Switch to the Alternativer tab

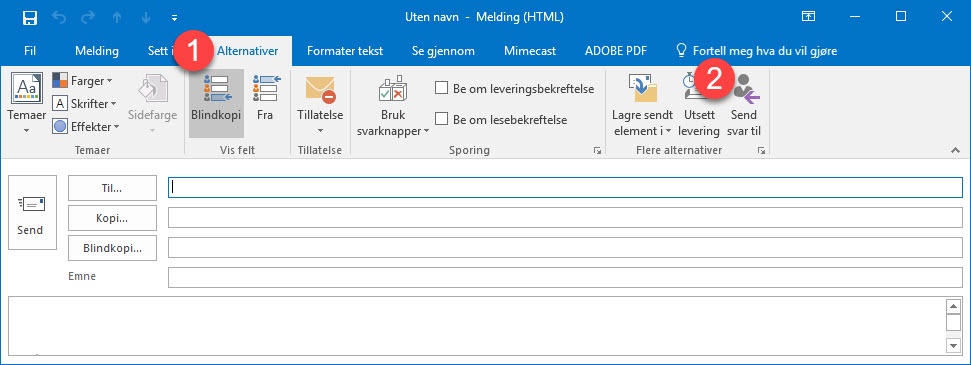pos(248,51)
